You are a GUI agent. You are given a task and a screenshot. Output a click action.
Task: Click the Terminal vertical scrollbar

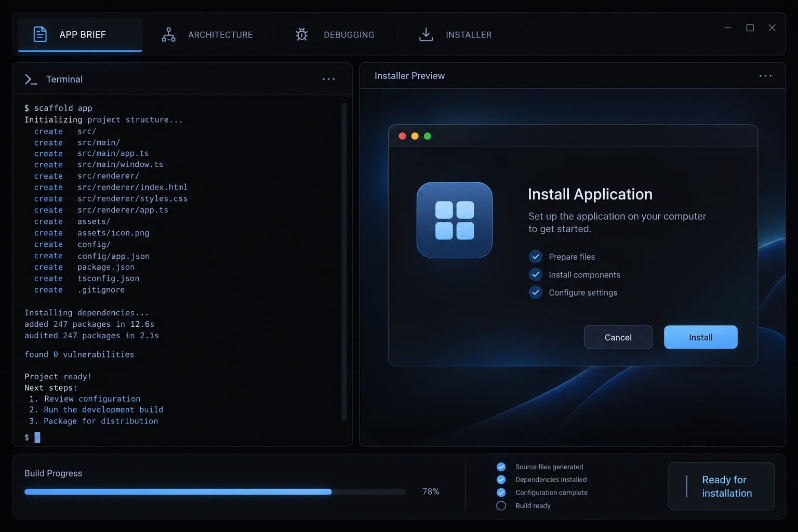(344, 262)
